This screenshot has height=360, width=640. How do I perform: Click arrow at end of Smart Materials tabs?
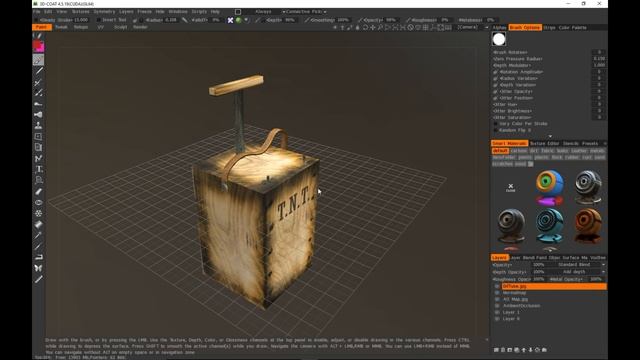point(604,143)
